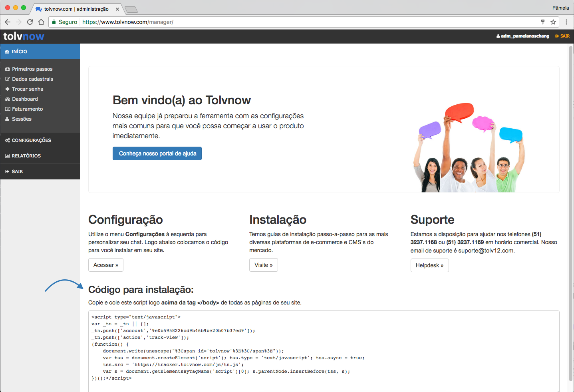The width and height of the screenshot is (574, 392).
Task: Click the top-right SAIR link
Action: tap(562, 36)
